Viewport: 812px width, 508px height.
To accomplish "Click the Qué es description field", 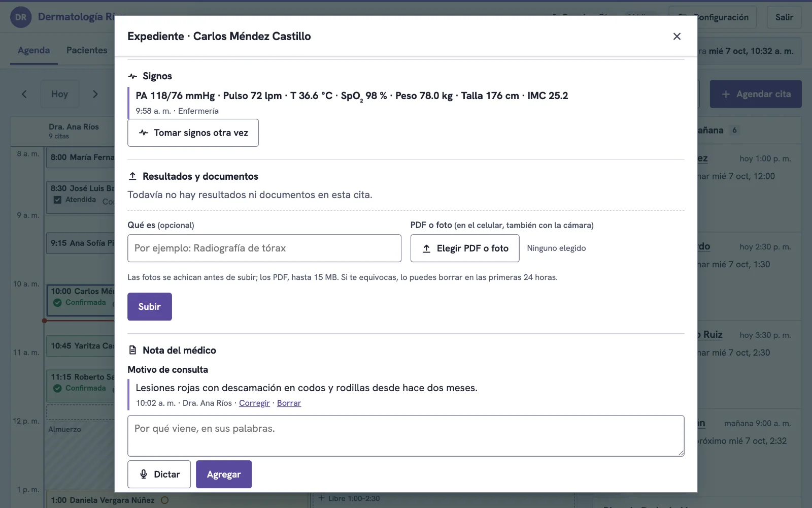I will 264,248.
